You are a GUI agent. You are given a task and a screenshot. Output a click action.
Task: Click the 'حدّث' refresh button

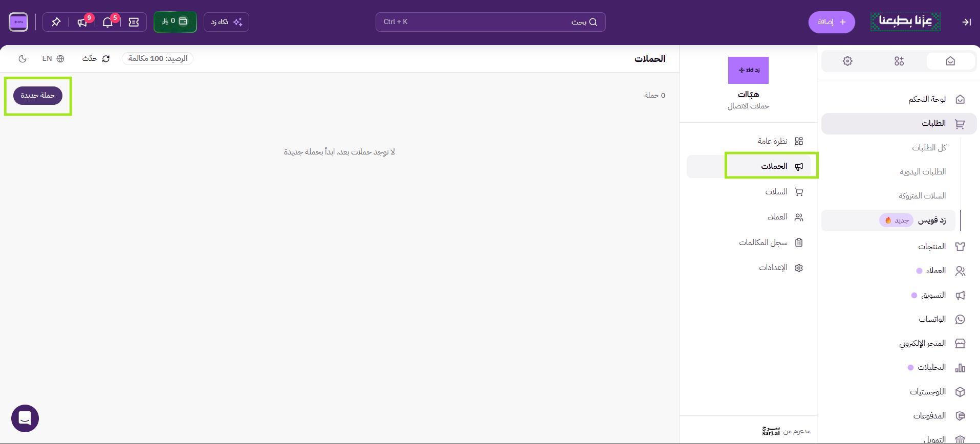[x=96, y=59]
